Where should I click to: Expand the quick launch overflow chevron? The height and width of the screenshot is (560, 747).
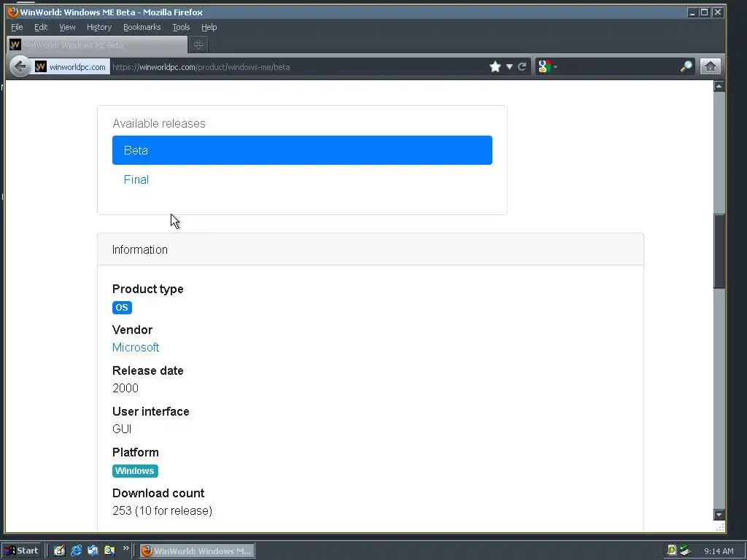point(125,548)
